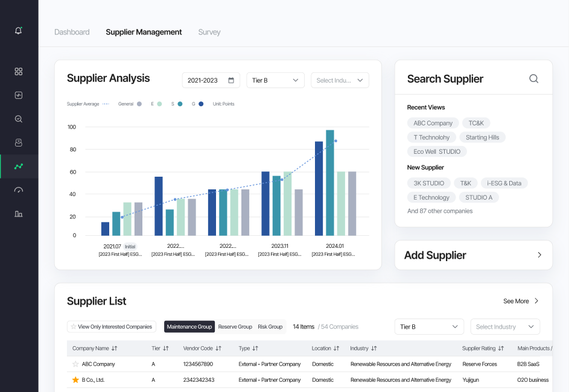
Task: Toggle View Only Interested Companies
Action: click(x=112, y=327)
